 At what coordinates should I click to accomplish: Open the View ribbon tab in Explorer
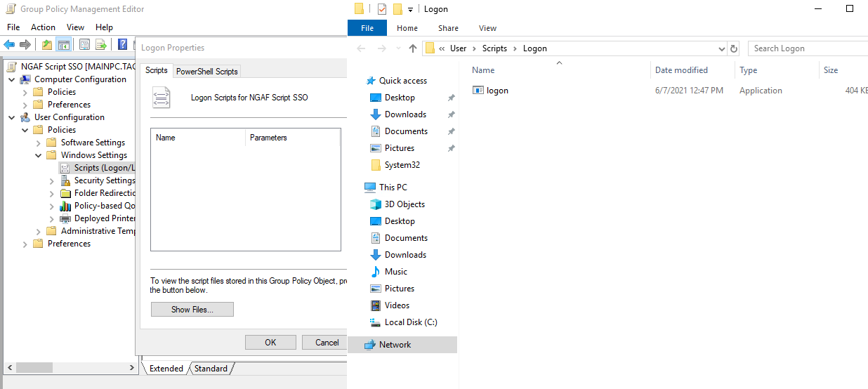487,28
